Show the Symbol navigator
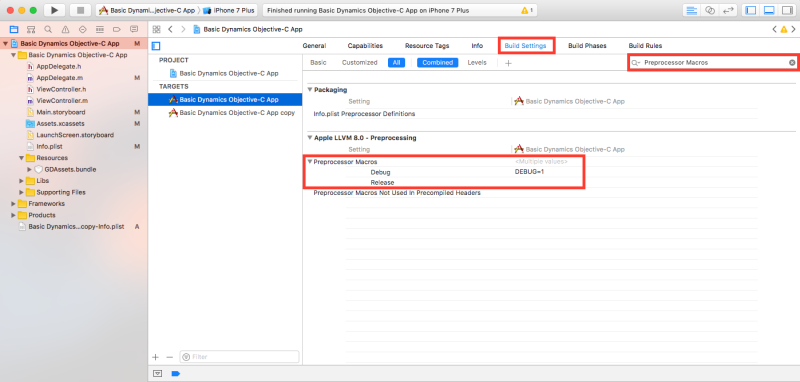The height and width of the screenshot is (382, 800). pos(31,29)
